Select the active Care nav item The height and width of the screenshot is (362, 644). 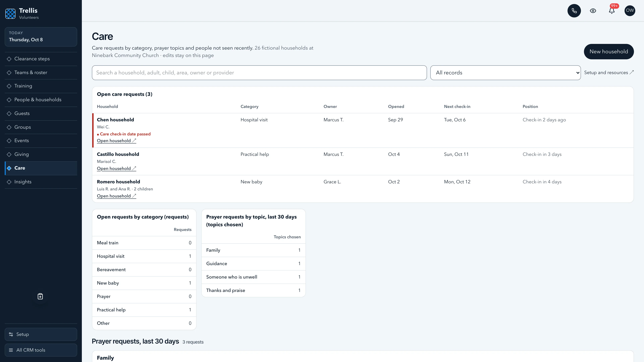tap(41, 168)
